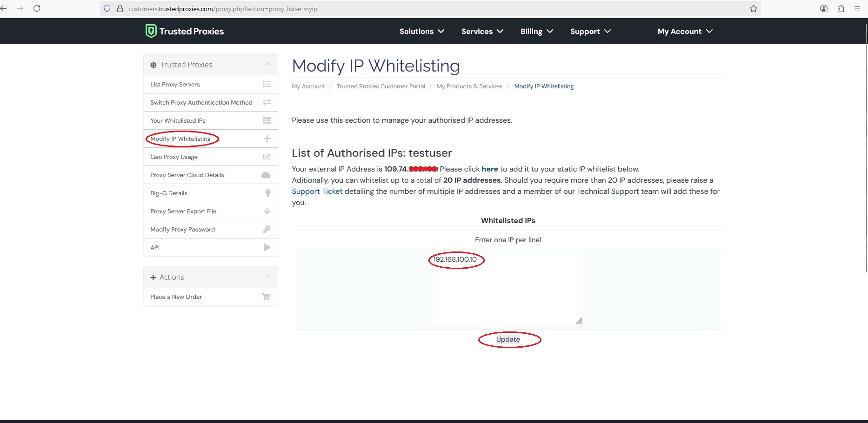
Task: Open Proxy Server Cloud Details
Action: [x=211, y=175]
